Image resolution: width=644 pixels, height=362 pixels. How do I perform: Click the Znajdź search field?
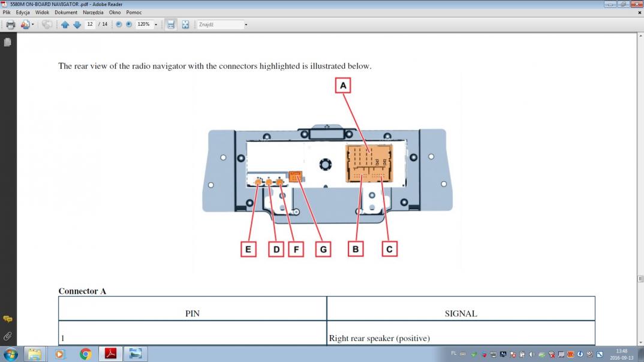tap(220, 25)
